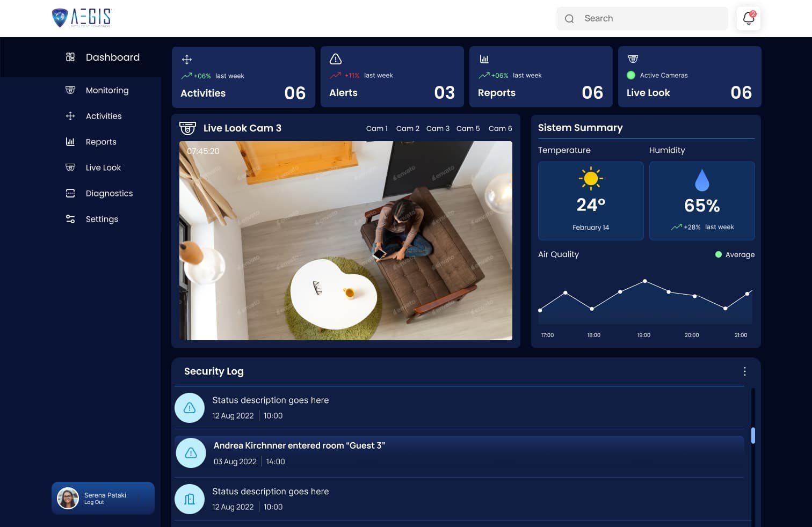
Task: Select Cam 1 above the live view
Action: point(376,128)
